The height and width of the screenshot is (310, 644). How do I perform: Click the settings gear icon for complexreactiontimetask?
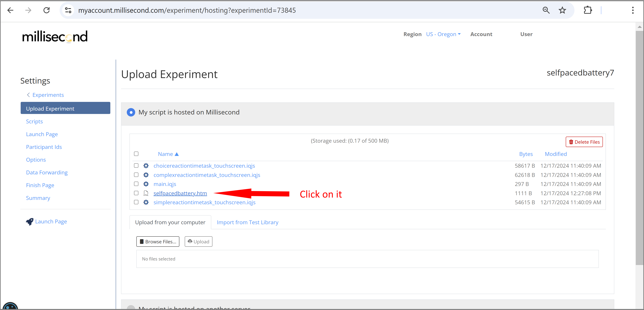point(146,175)
